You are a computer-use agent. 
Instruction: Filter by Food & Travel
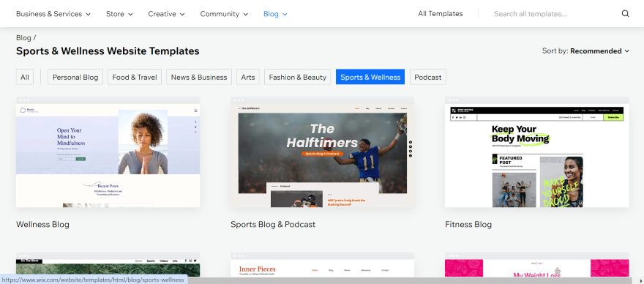(135, 77)
